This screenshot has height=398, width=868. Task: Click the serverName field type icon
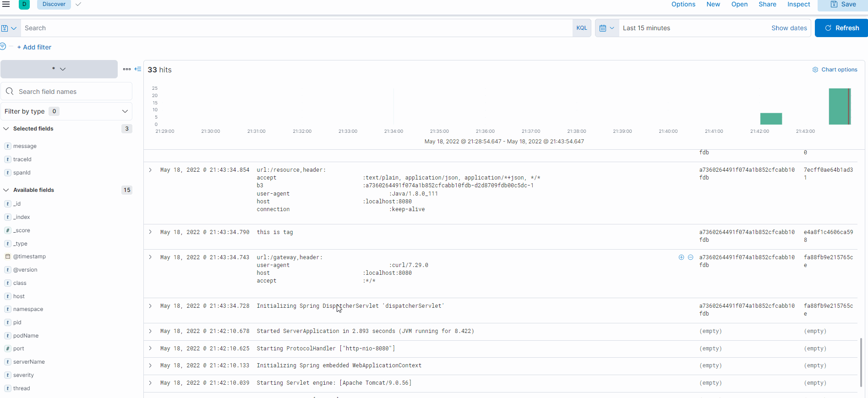8,362
